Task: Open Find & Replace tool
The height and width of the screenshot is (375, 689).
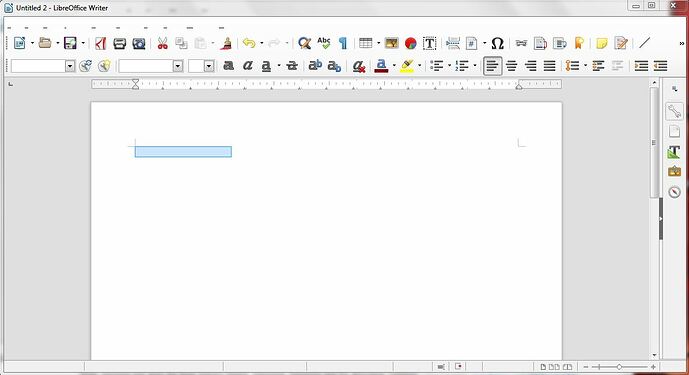Action: (x=304, y=43)
